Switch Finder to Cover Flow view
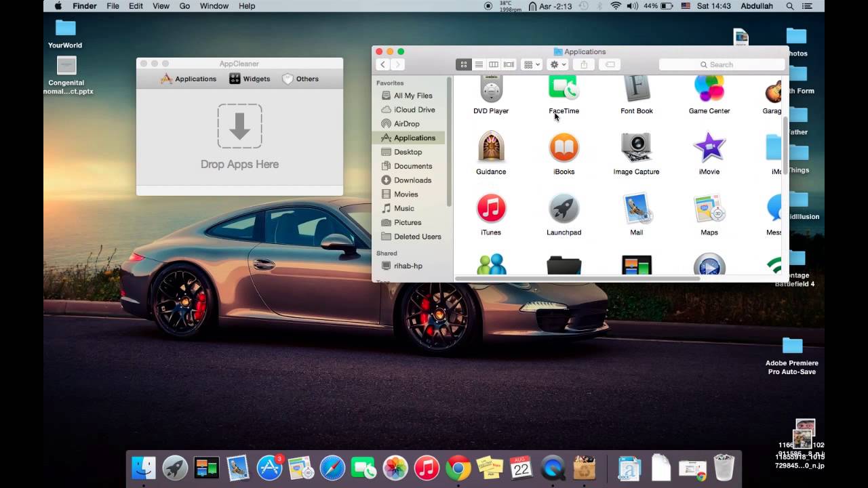The width and height of the screenshot is (868, 488). click(x=509, y=64)
